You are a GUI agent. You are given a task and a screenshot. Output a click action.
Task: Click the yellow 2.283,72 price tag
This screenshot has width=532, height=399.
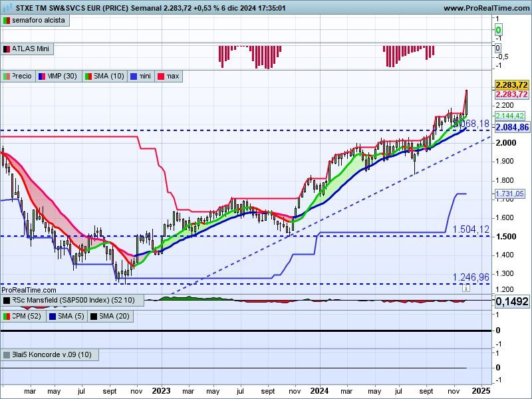(x=511, y=85)
